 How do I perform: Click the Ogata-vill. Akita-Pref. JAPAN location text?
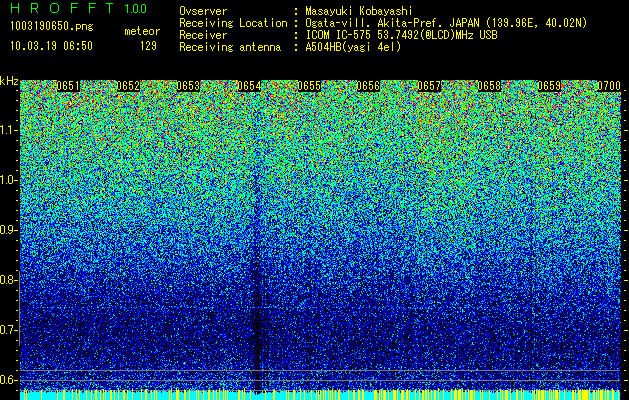coord(446,23)
